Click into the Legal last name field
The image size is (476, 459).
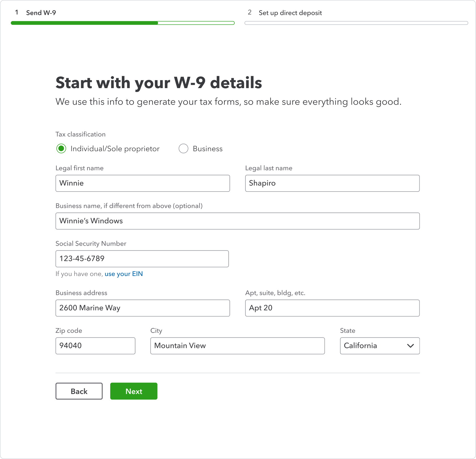(x=332, y=183)
